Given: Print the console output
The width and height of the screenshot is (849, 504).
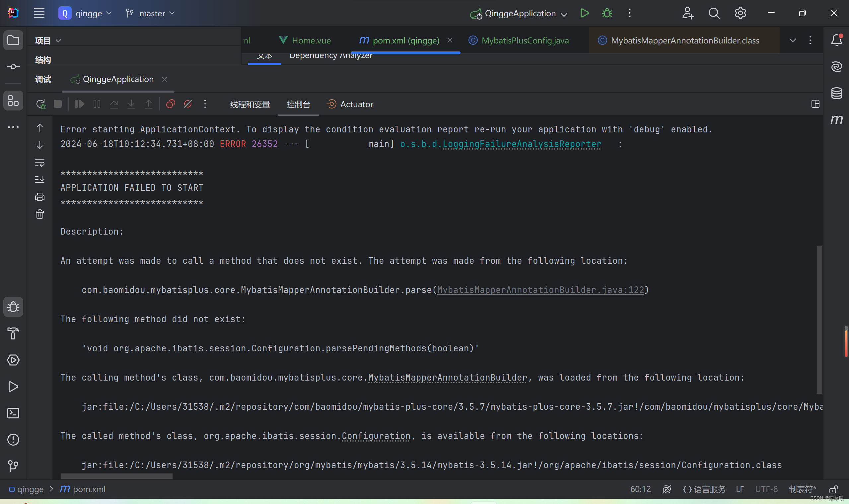Looking at the screenshot, I should pos(40,196).
